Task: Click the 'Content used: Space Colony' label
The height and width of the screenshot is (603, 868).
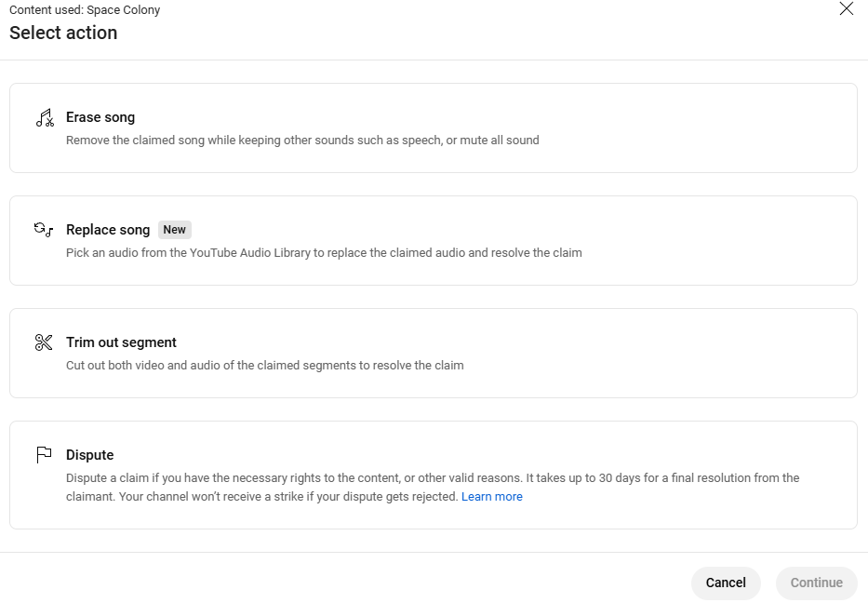Action: pos(85,10)
